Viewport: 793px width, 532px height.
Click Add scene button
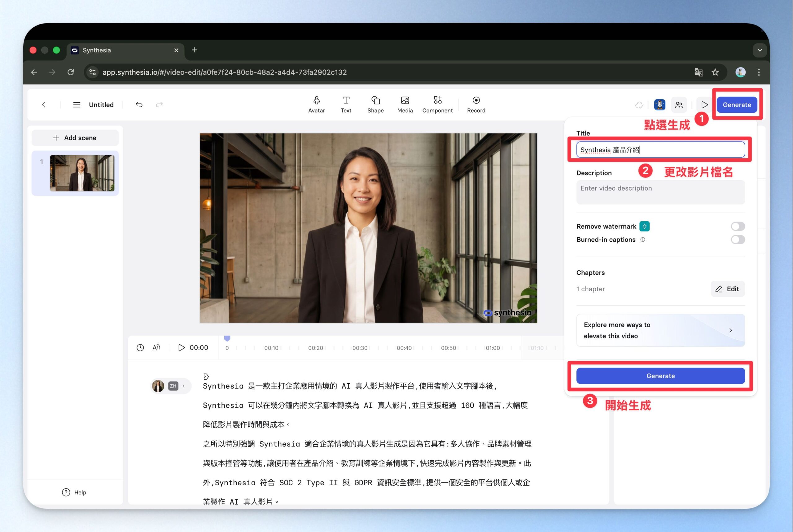pos(75,138)
